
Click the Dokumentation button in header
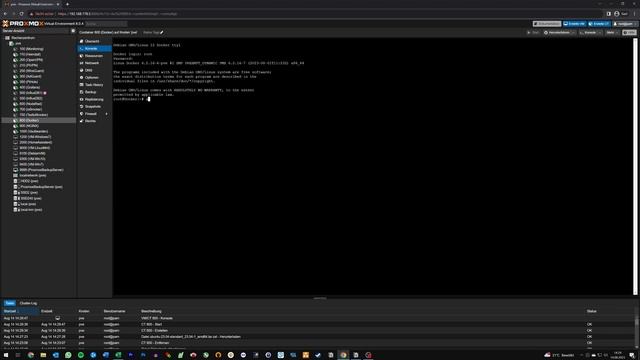(x=547, y=24)
